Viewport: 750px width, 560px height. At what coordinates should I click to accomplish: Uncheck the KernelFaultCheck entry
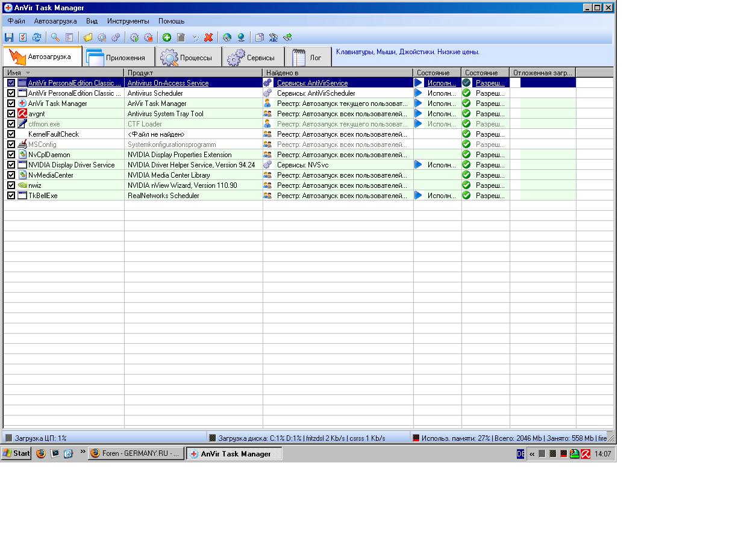point(11,134)
